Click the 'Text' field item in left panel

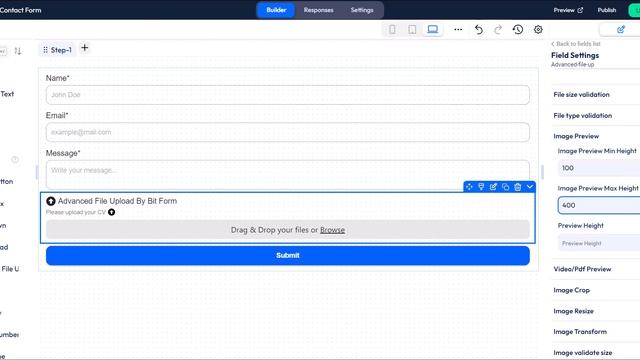7,94
